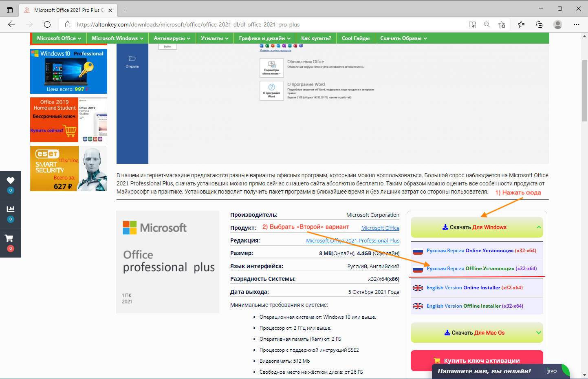Open the browser profile avatar
Viewport: 588px width, 379px height.
558,24
